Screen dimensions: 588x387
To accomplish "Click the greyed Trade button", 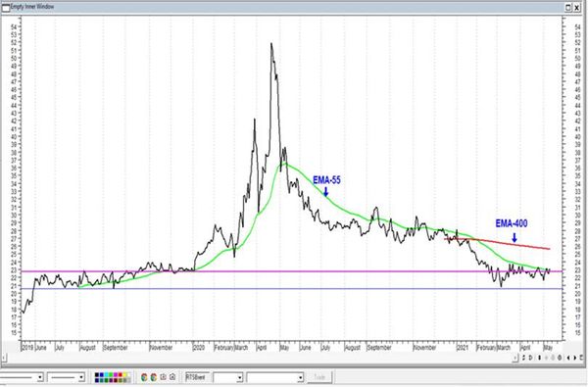I will [x=319, y=377].
